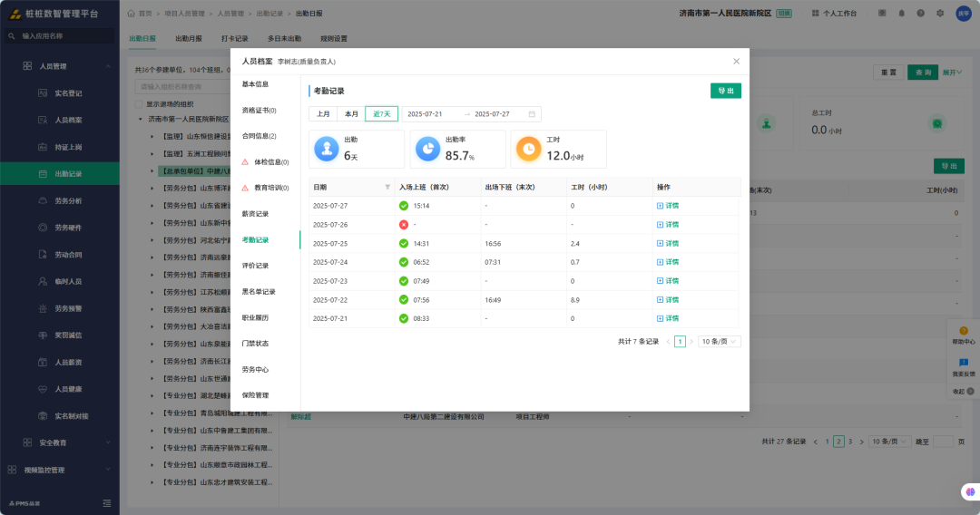Click the 请输入组织名称查询 input
The image size is (980, 515).
click(182, 87)
